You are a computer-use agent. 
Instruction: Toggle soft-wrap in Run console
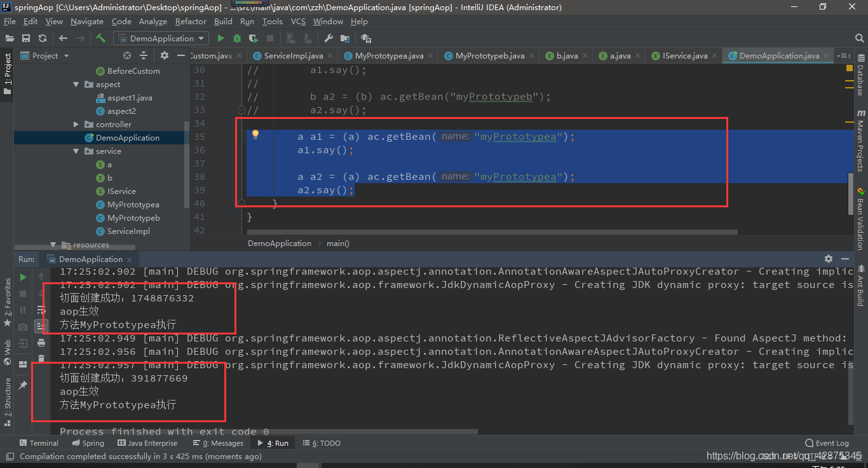[x=41, y=310]
